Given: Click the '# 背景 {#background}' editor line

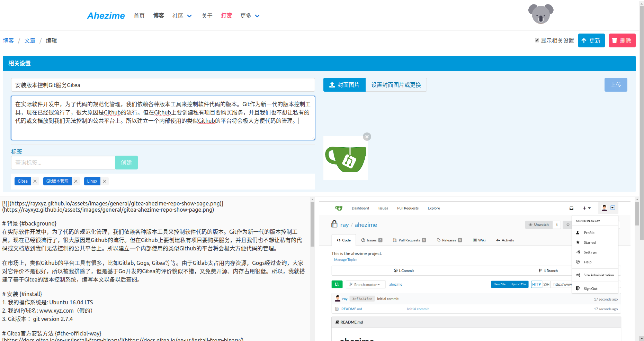Looking at the screenshot, I should point(29,223).
